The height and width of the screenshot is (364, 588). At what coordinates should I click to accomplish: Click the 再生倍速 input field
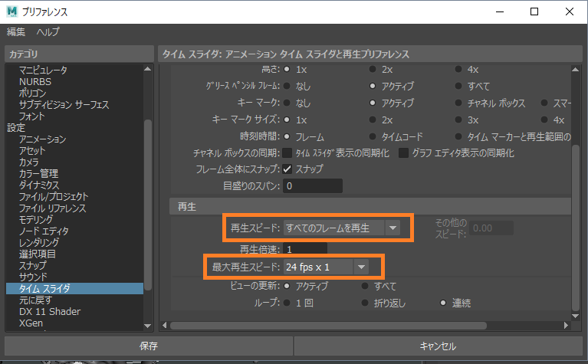[305, 248]
